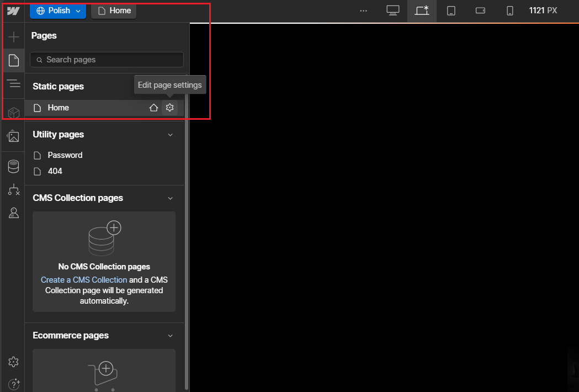The image size is (579, 392).
Task: Open the Logic flow icon
Action: click(14, 189)
